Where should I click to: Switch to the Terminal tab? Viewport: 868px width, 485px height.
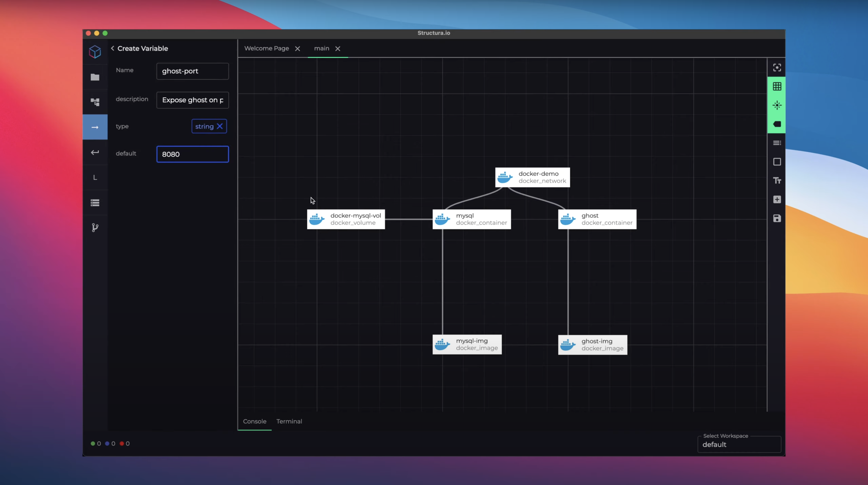[289, 421]
